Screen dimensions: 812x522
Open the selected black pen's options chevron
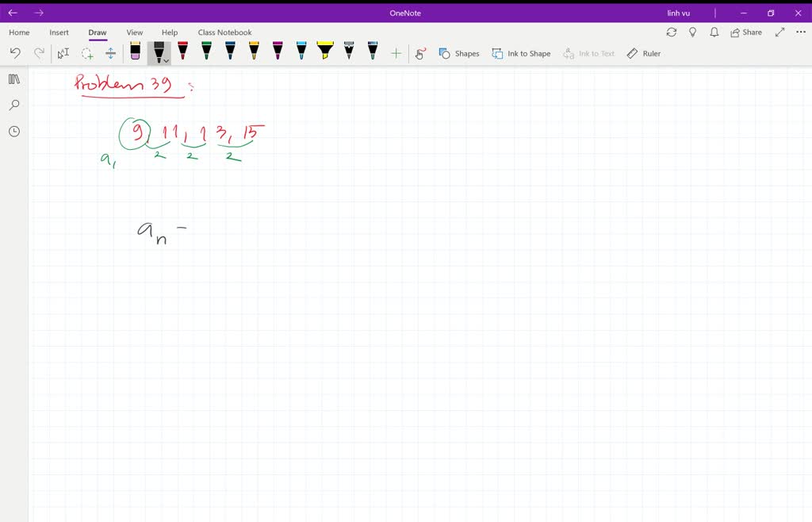(x=165, y=59)
